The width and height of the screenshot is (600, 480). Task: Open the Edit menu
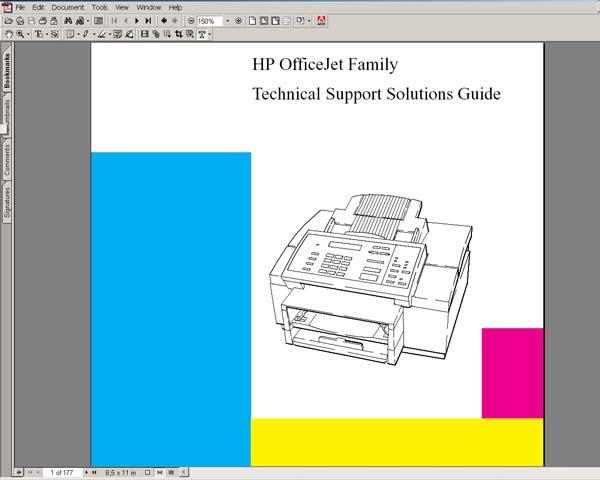[x=38, y=7]
